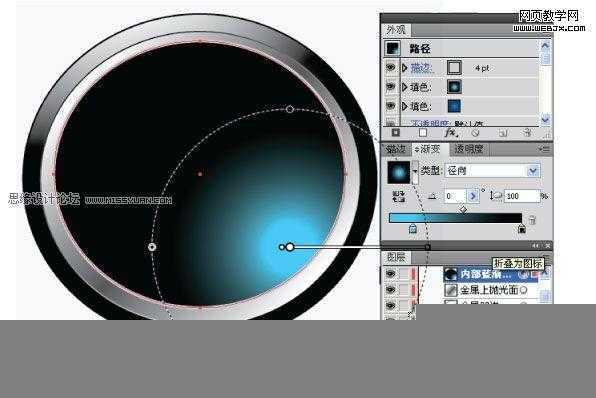596x398 pixels.
Task: Select the 金属上抛光面 layer row
Action: (491, 290)
